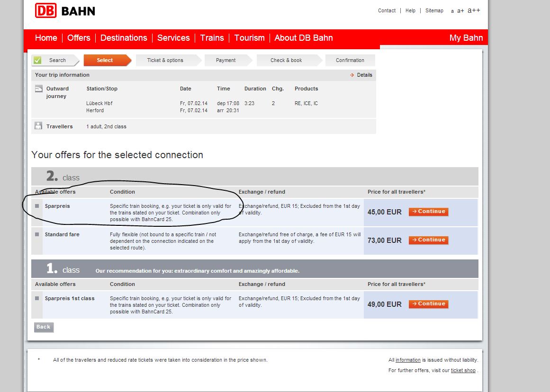Click the Confirmation step

pos(350,60)
